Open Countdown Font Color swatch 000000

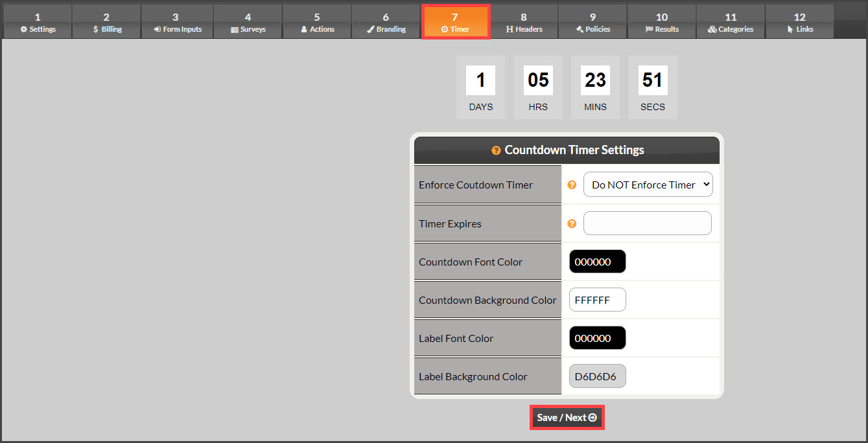tap(598, 262)
